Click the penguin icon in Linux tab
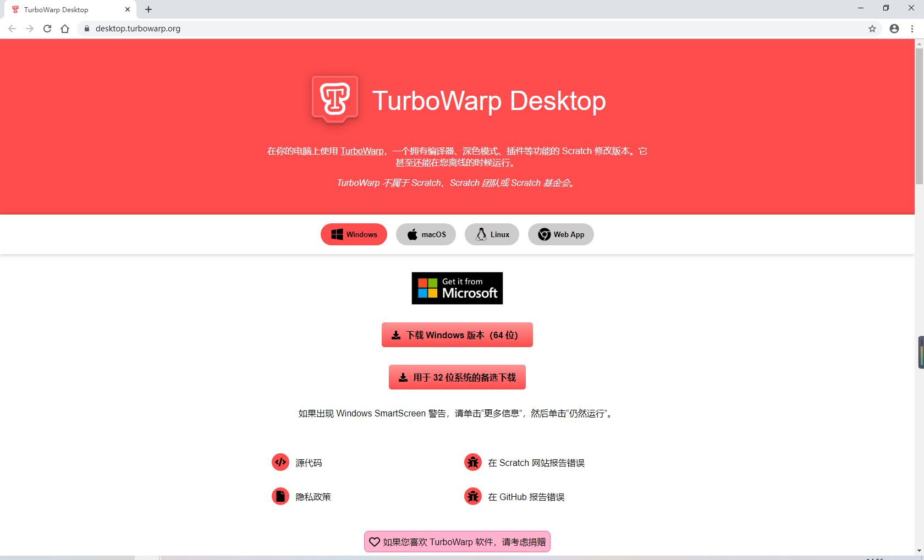 pos(481,234)
